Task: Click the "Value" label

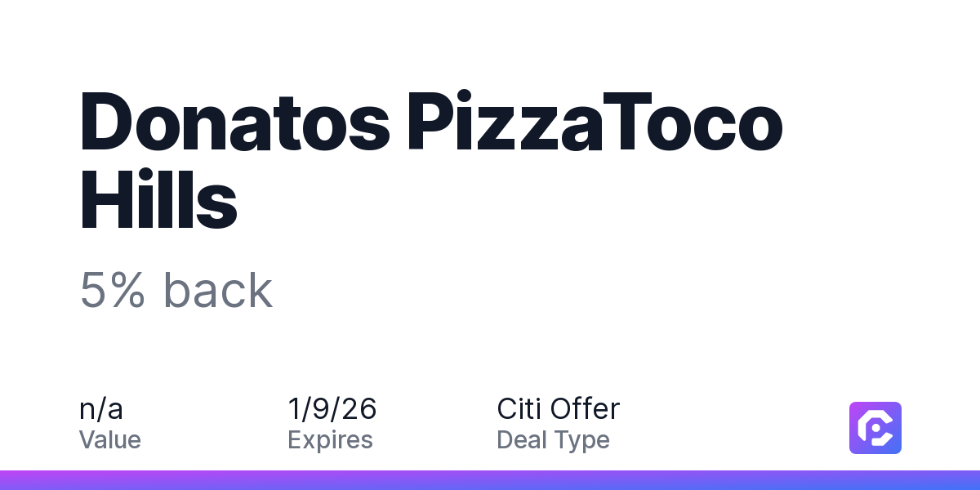Action: coord(110,440)
